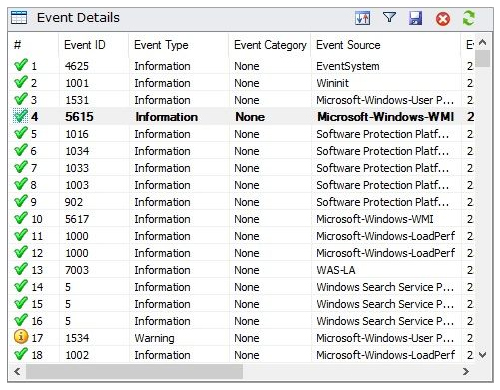Select Event ID 1002 cell
Viewport: 500px width, 390px height.
click(77, 355)
